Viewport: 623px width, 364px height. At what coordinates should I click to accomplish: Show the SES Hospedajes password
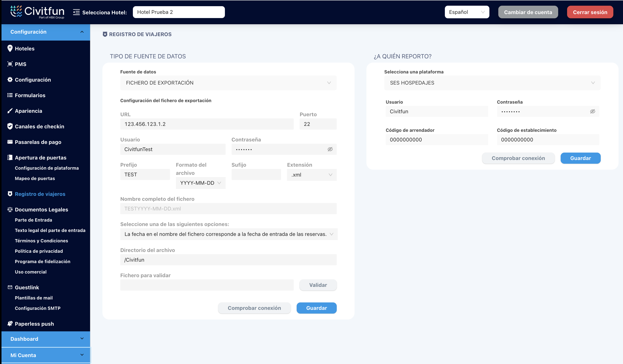pyautogui.click(x=593, y=112)
